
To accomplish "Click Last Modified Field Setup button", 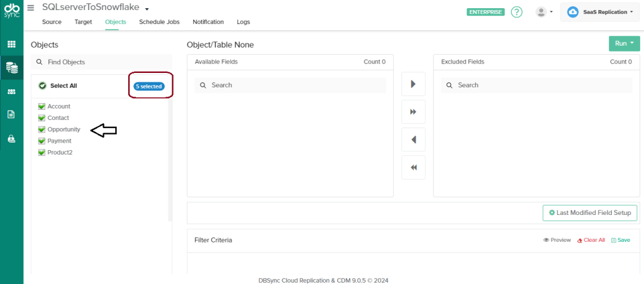I will [590, 213].
